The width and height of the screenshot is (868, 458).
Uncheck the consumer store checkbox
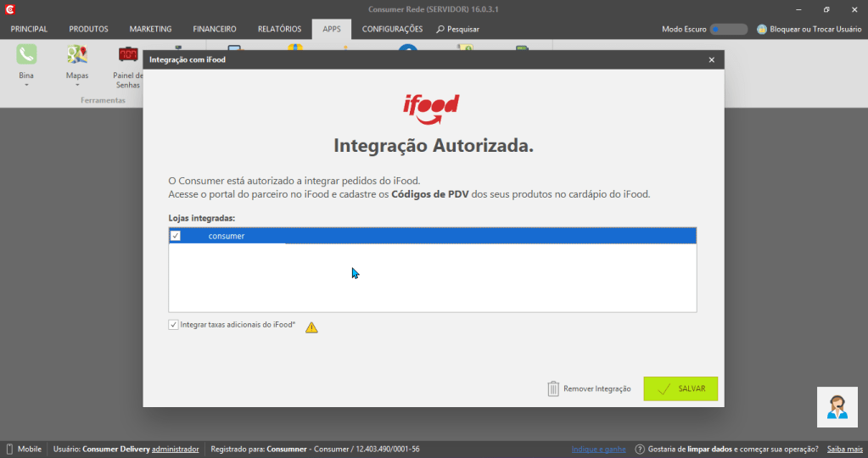click(175, 236)
